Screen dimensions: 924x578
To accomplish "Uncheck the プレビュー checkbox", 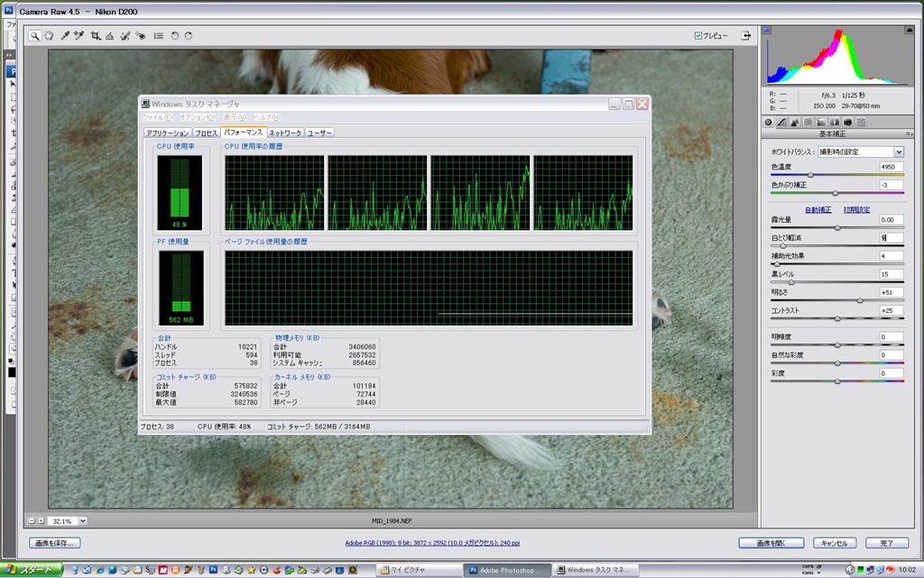I will 698,36.
